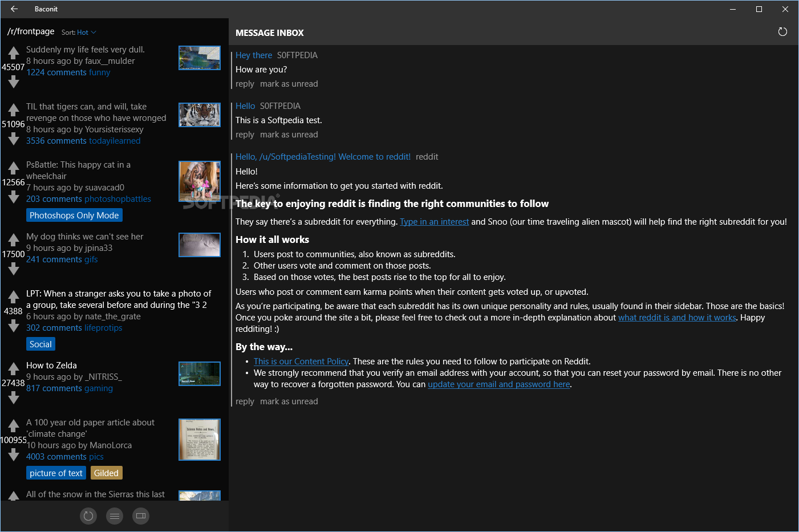Refresh the message inbox
This screenshot has height=532, width=799.
[782, 32]
